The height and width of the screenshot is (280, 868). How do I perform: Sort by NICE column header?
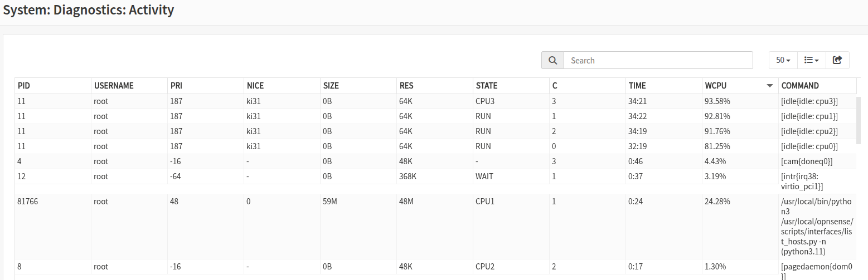click(x=282, y=86)
